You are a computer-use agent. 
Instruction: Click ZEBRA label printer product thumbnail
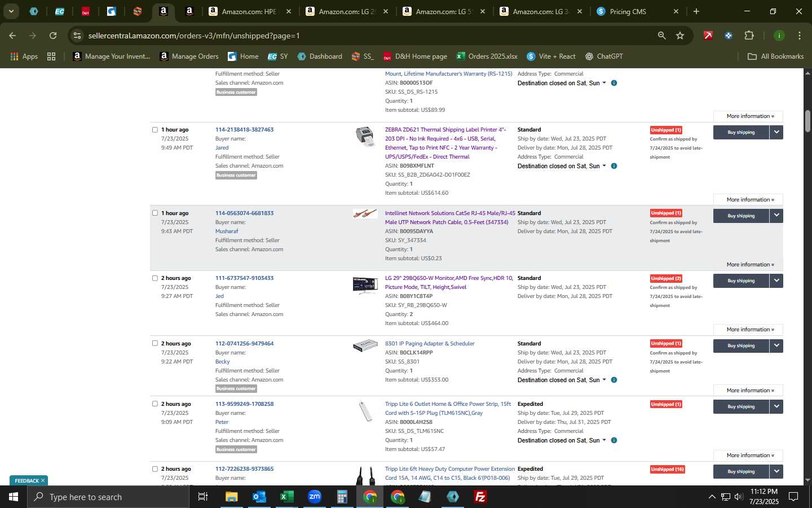pyautogui.click(x=365, y=136)
